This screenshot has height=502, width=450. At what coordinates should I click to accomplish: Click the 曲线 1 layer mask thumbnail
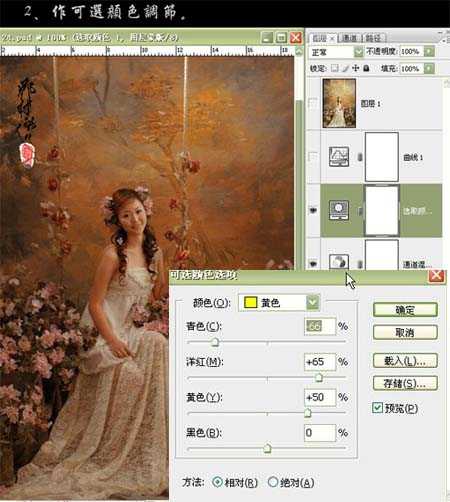coord(382,157)
